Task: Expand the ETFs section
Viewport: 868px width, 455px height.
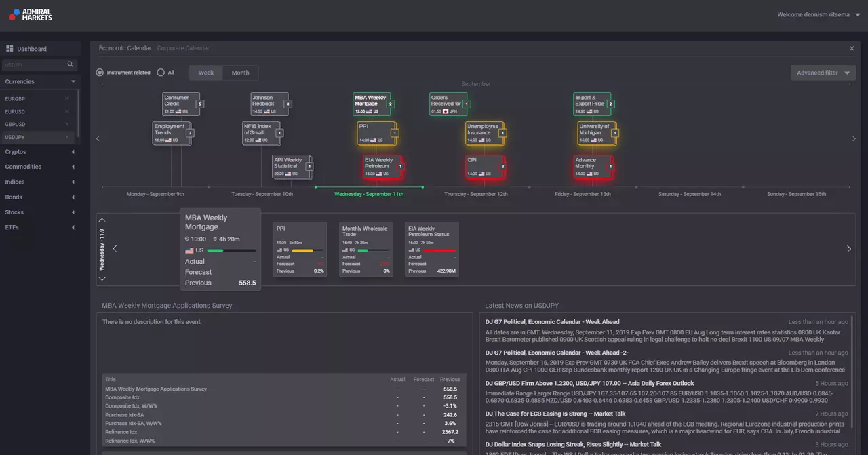Action: coord(41,227)
